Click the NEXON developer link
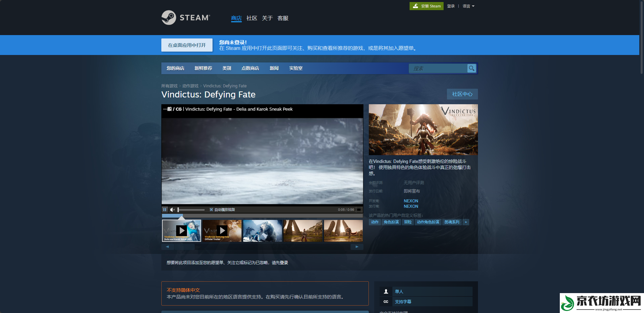Viewport: 644px width, 313px height. pyautogui.click(x=411, y=201)
